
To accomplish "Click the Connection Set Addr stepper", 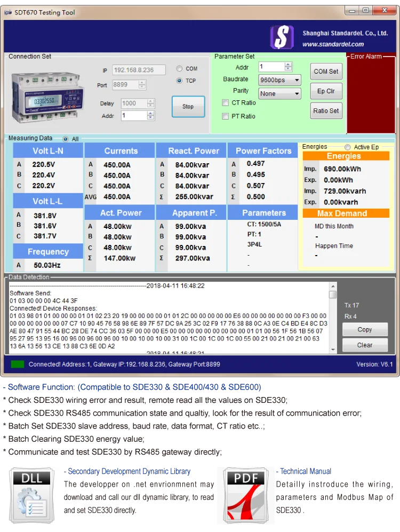I will 151,116.
